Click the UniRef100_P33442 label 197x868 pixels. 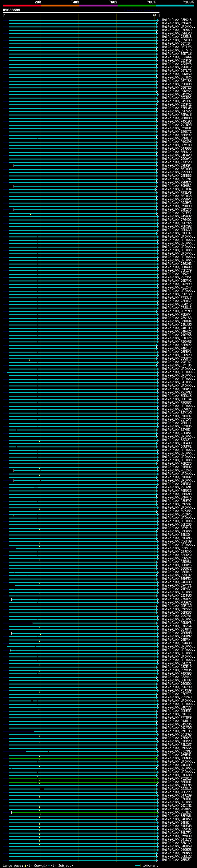[176, 677]
